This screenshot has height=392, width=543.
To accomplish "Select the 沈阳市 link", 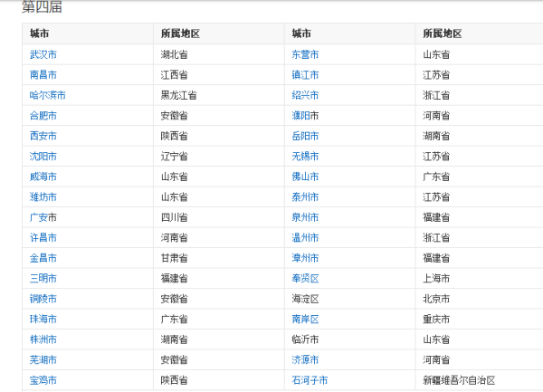I will [x=43, y=157].
